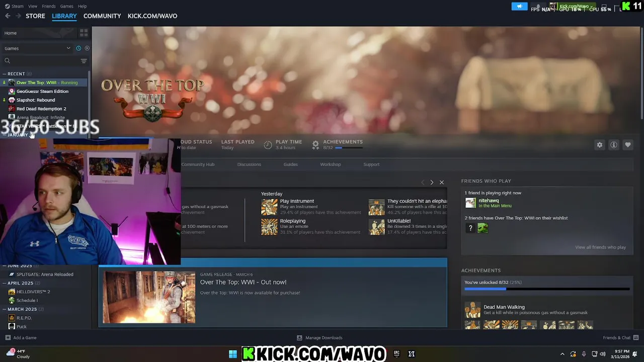
Task: Open Manage Downloads
Action: 319,338
